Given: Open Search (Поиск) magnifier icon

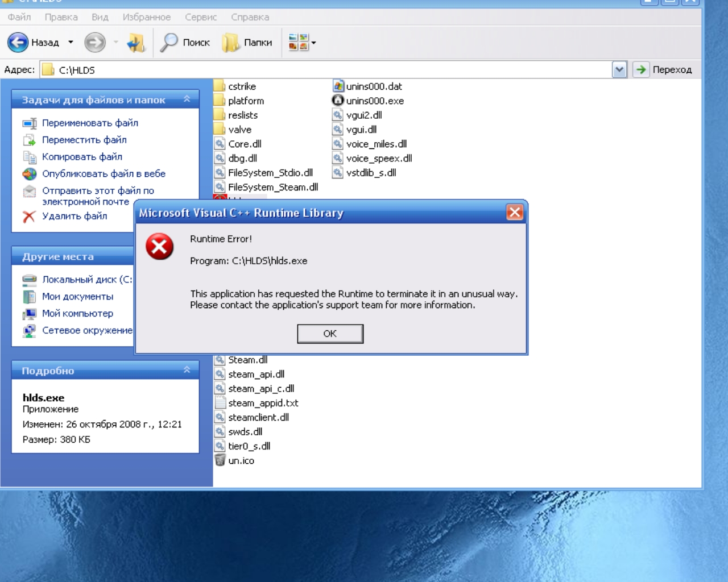Looking at the screenshot, I should pyautogui.click(x=169, y=42).
